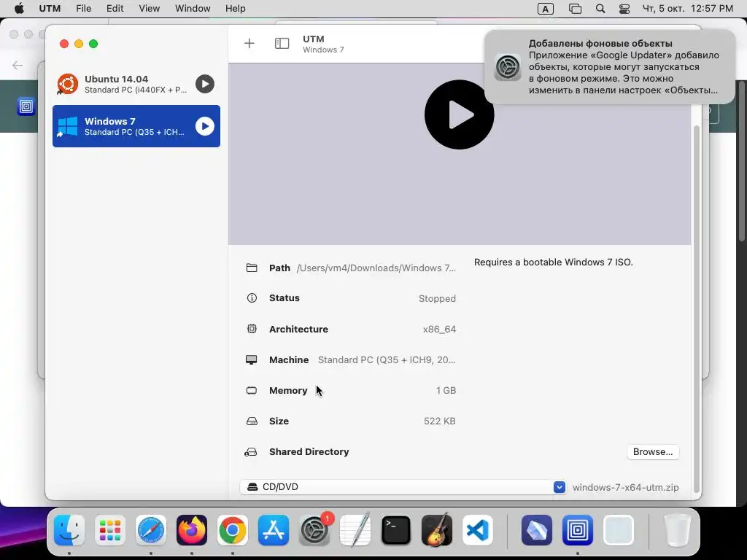Click the Ubuntu logo icon in the sidebar

click(x=68, y=85)
